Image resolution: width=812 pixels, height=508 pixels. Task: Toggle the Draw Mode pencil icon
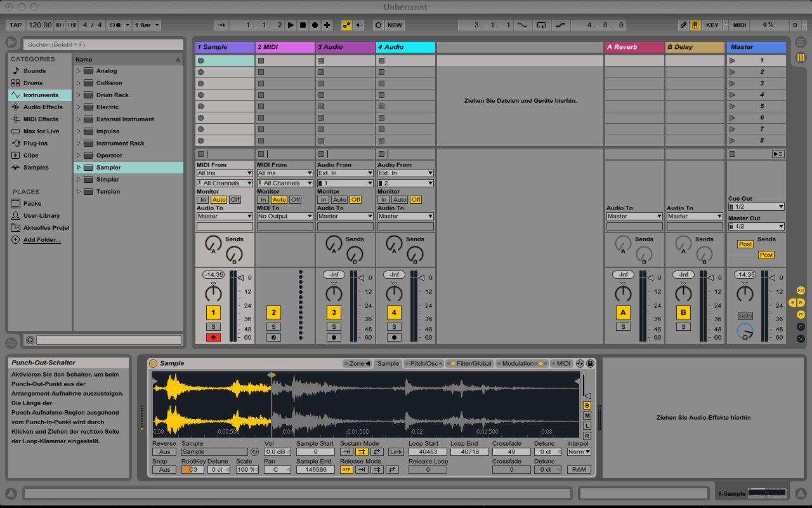pos(683,25)
